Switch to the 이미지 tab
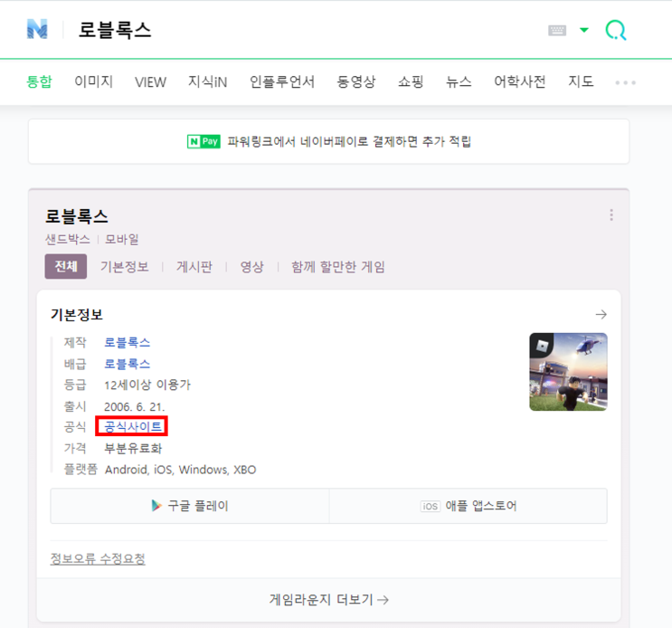This screenshot has width=672, height=628. click(x=93, y=81)
